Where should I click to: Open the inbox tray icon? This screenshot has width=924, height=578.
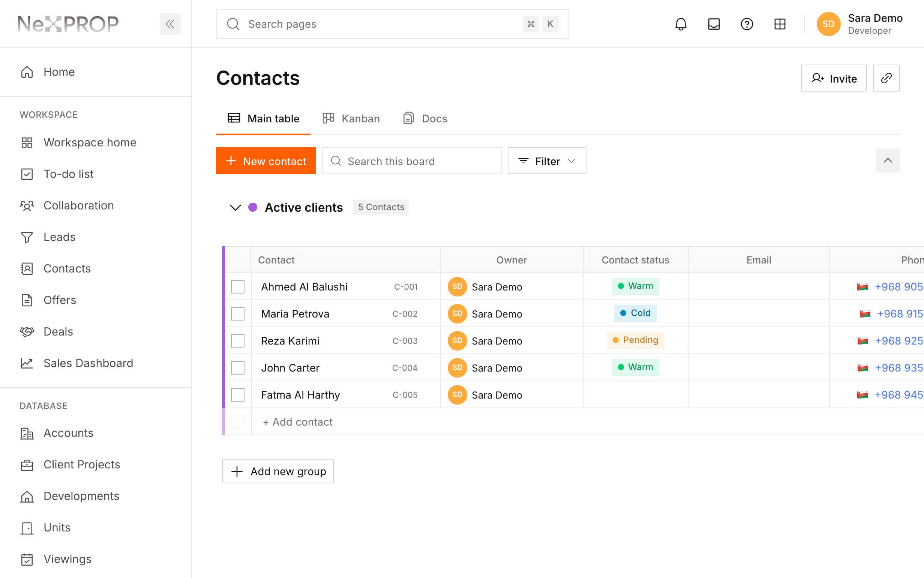pos(714,24)
